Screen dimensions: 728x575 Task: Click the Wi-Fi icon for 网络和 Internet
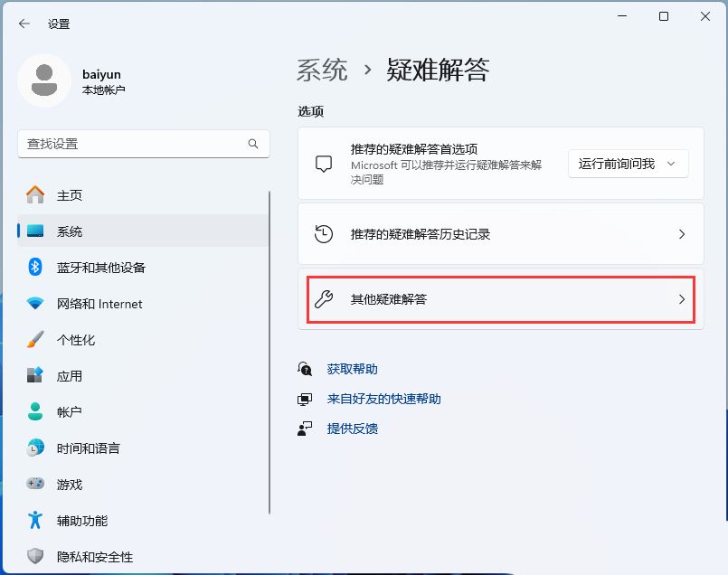click(34, 304)
